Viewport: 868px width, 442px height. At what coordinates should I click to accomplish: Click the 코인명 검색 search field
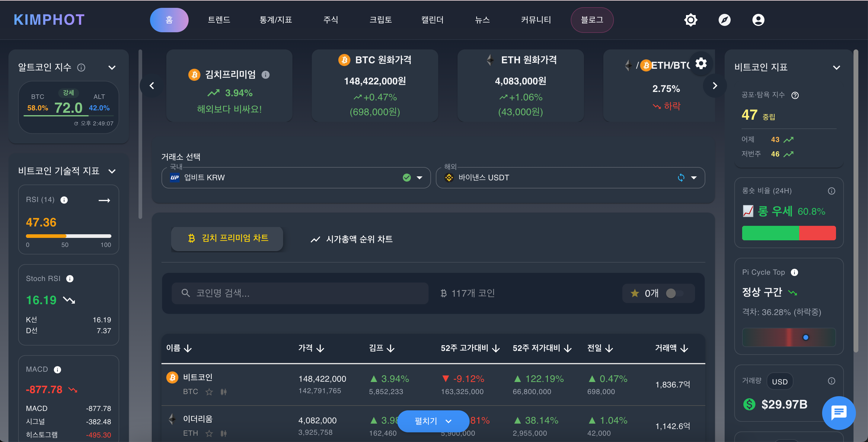tap(300, 293)
